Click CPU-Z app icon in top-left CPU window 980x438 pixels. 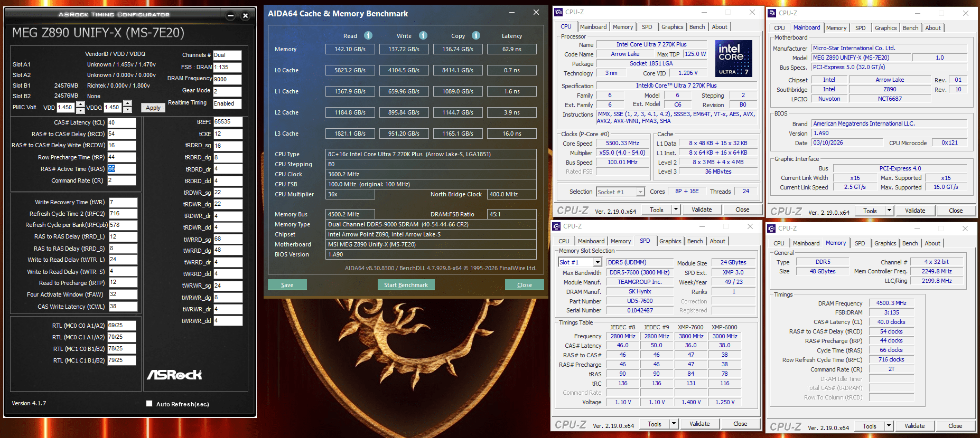558,12
